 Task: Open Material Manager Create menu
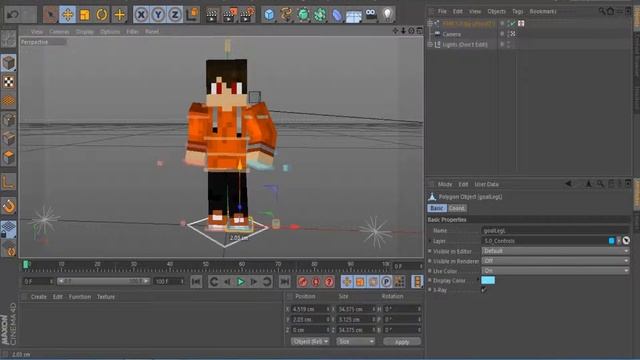click(x=38, y=297)
